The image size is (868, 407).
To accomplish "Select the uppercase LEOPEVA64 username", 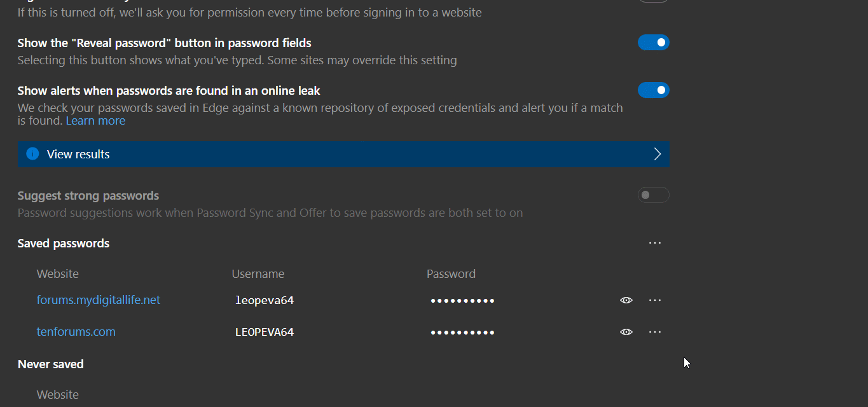I will pyautogui.click(x=265, y=332).
